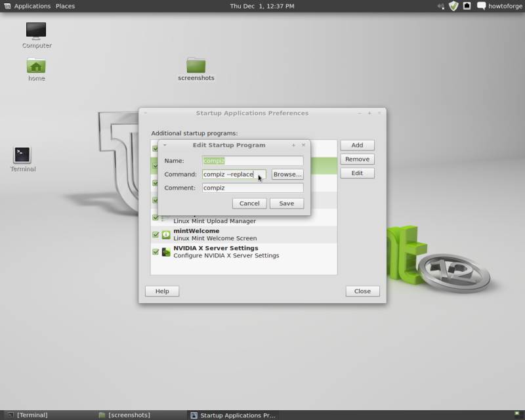Click the mintWelcome info icon
This screenshot has height=420, width=525.
coord(166,234)
